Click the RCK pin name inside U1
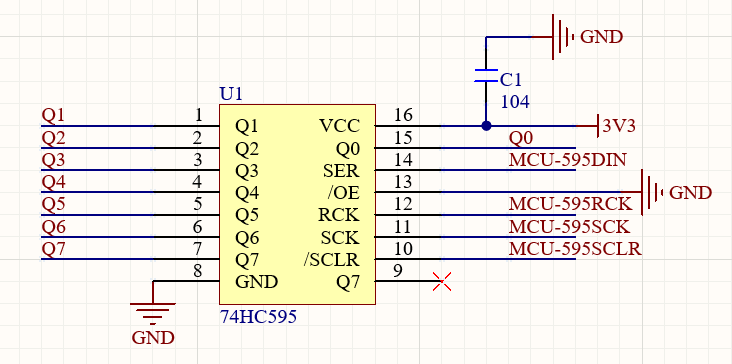Viewport: 732px width, 364px height. (x=339, y=215)
